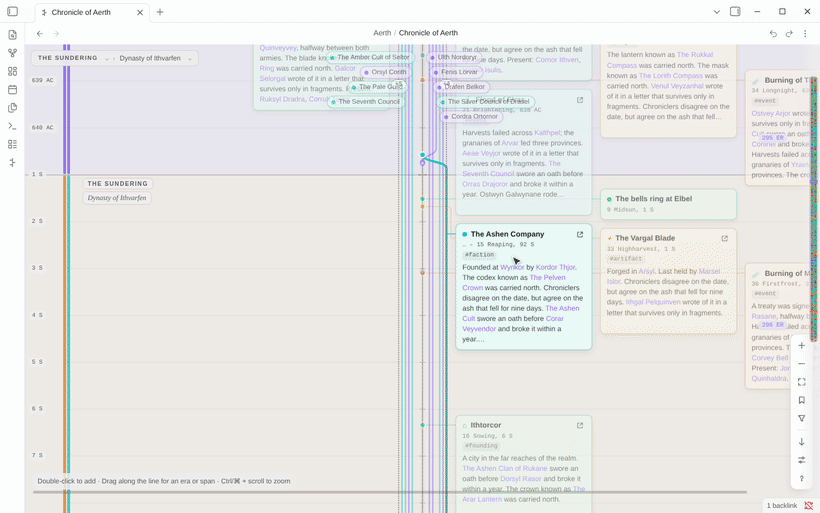Viewport: 820px width, 513px height.
Task: Click the 639 AC year marker
Action: pyautogui.click(x=42, y=81)
